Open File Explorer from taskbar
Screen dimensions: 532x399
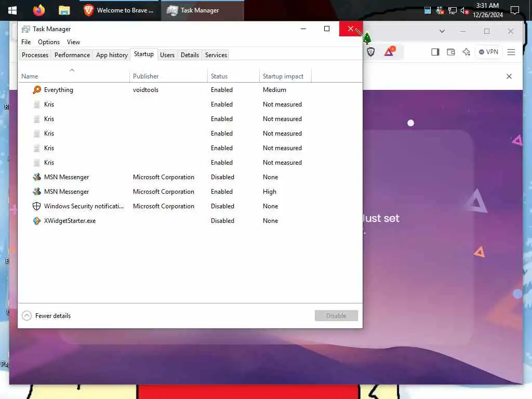pyautogui.click(x=64, y=10)
